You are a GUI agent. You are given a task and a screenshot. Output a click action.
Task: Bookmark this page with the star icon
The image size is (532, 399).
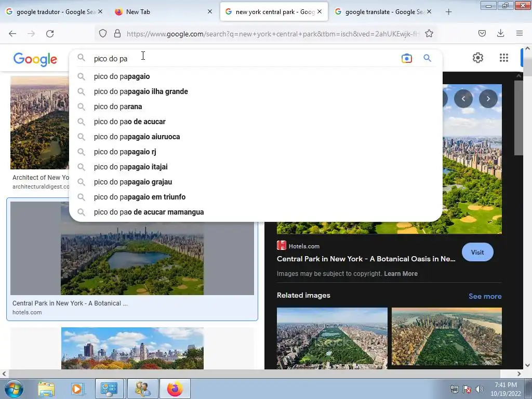pyautogui.click(x=429, y=33)
